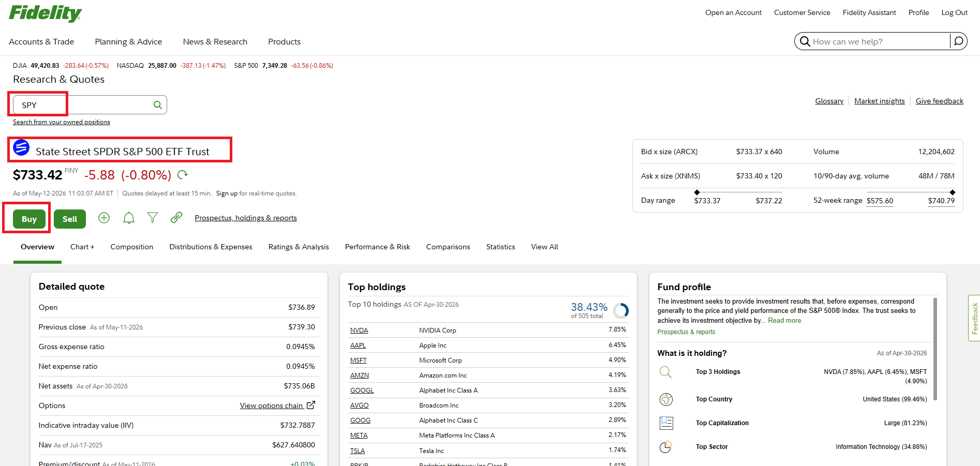Click Open an Account link
The height and width of the screenshot is (466, 980).
coord(733,12)
